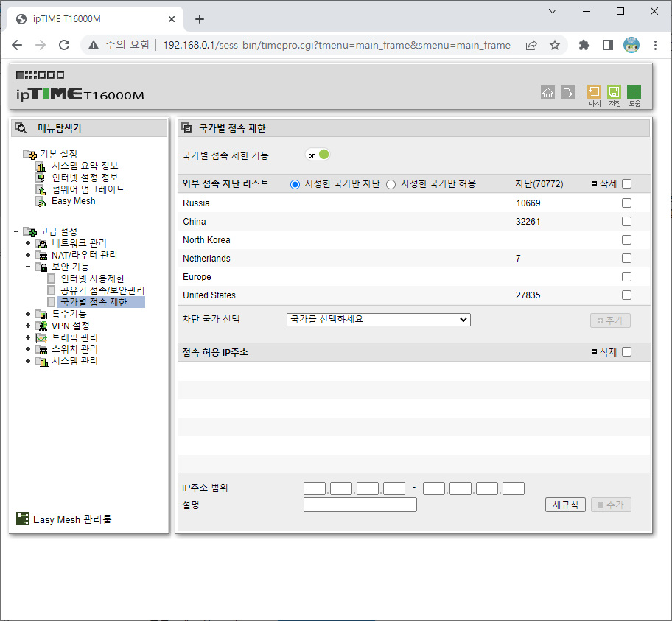Viewport: 672px width, 621px height.
Task: Click the 추가 button beside 새규칙
Action: (x=611, y=505)
